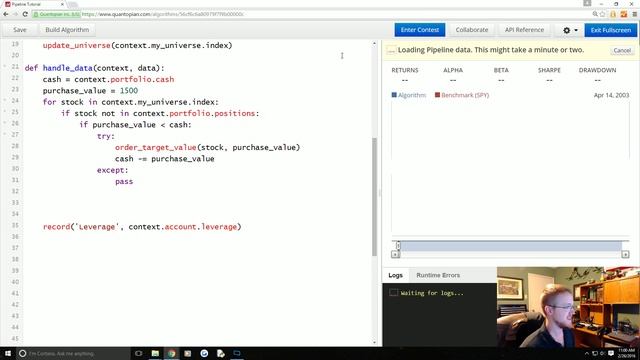The image size is (640, 360).
Task: Collapse the code fold at line 27
Action: (x=5, y=134)
